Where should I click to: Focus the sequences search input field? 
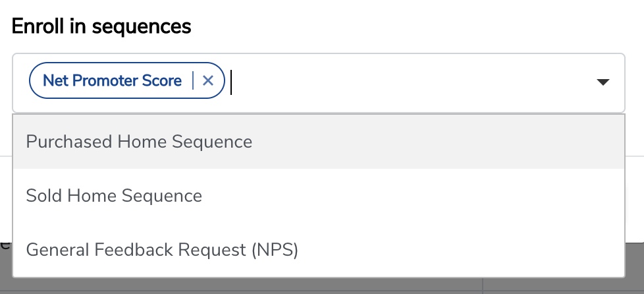pyautogui.click(x=395, y=82)
